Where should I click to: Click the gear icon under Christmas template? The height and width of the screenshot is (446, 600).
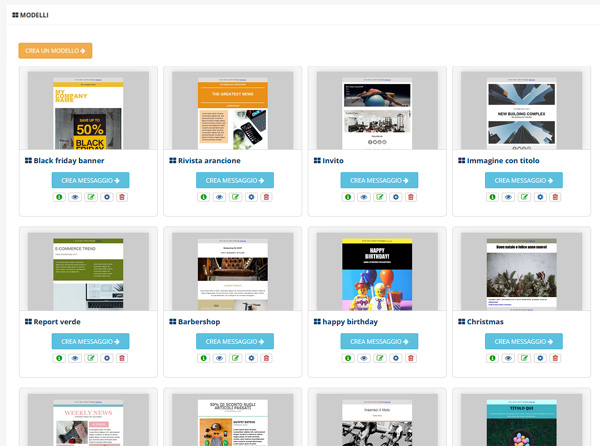(540, 358)
